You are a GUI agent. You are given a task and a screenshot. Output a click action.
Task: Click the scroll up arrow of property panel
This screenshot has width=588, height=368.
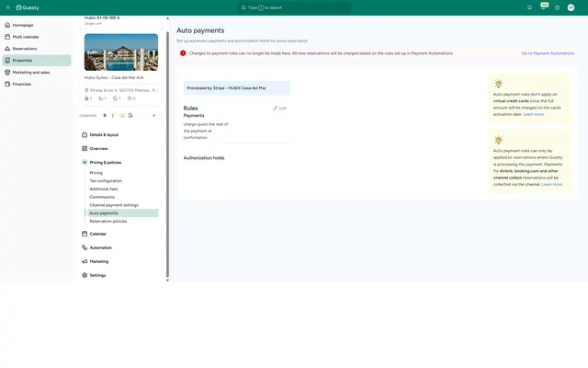[x=167, y=18]
